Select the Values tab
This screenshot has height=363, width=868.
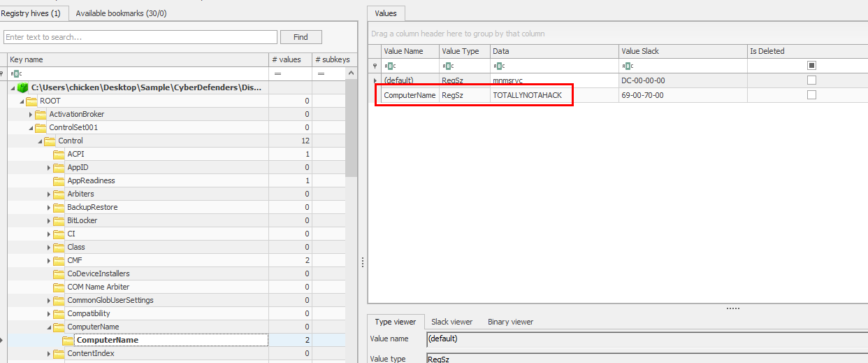tap(386, 13)
